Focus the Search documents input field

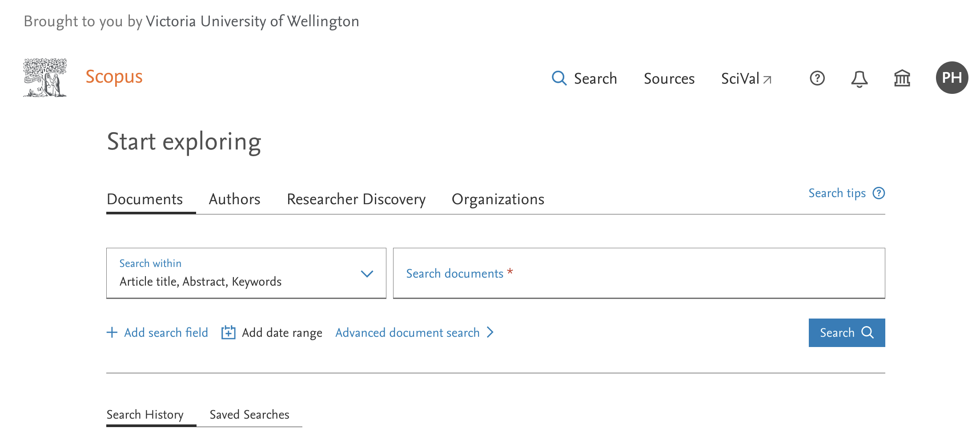pyautogui.click(x=639, y=273)
